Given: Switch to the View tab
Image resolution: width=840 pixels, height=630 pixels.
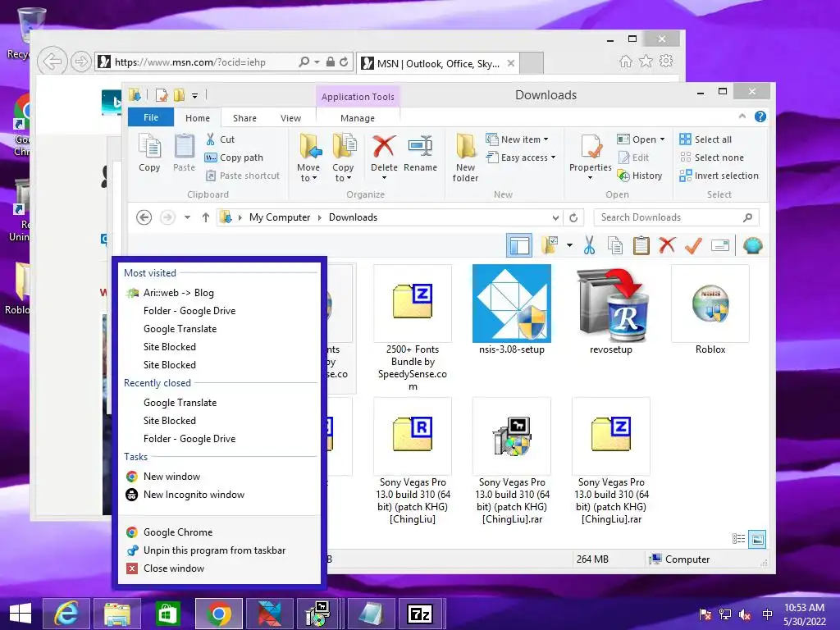Looking at the screenshot, I should (x=291, y=118).
